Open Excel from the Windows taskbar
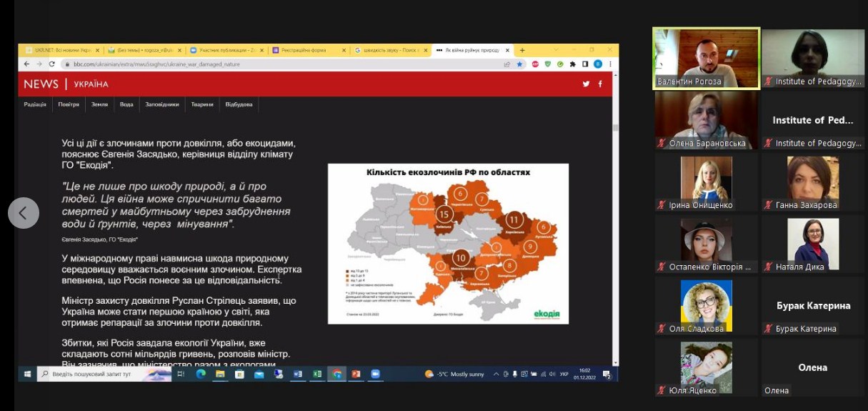Viewport: 868px width, 411px height. 317,374
